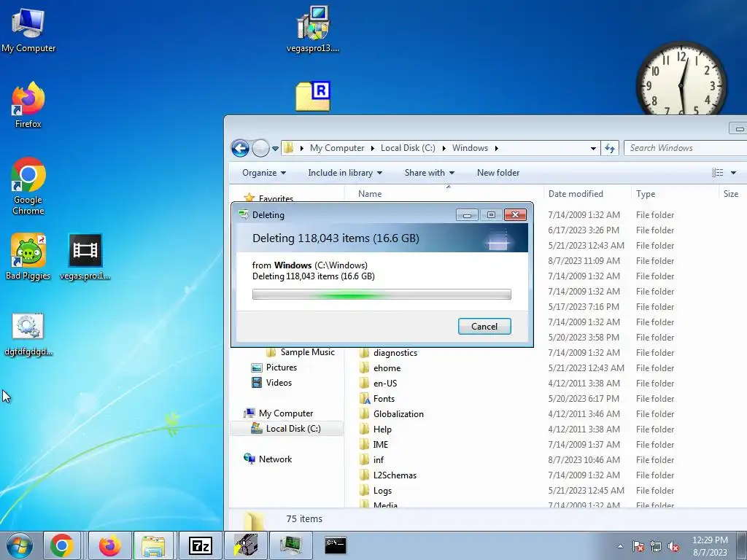Select Sample Music in navigation pane
The width and height of the screenshot is (747, 560).
click(x=301, y=352)
